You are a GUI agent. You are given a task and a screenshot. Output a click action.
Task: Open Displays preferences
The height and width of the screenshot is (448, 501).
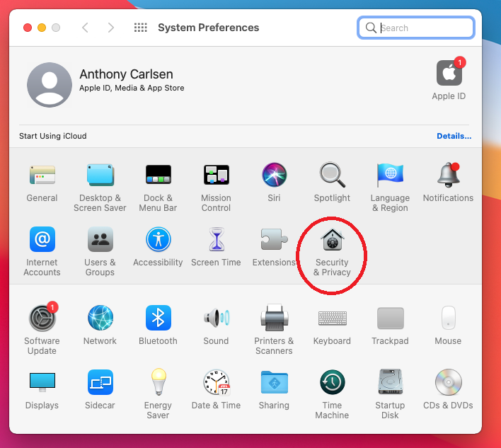tap(42, 382)
